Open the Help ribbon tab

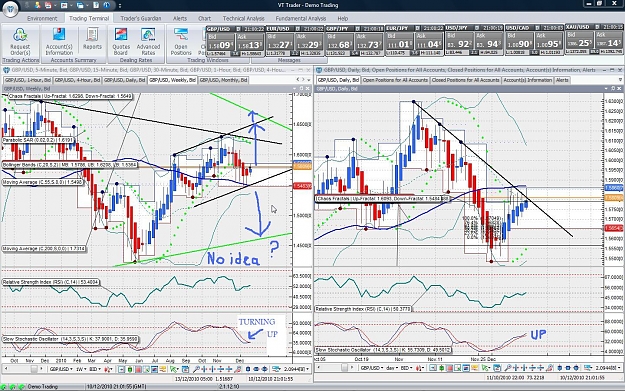[x=342, y=18]
